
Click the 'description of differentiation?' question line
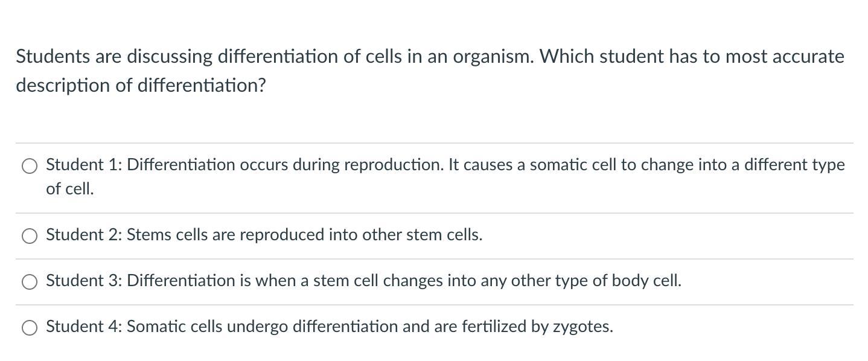pos(141,86)
